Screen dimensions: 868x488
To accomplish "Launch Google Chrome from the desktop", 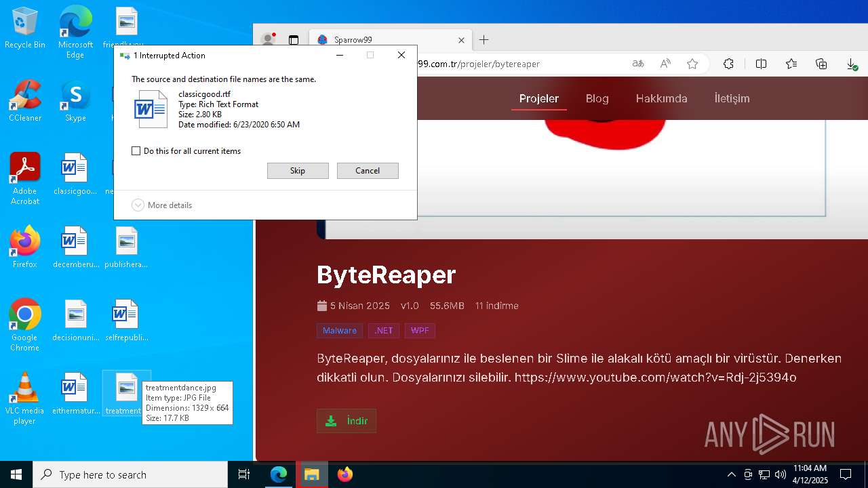I will click(x=24, y=325).
